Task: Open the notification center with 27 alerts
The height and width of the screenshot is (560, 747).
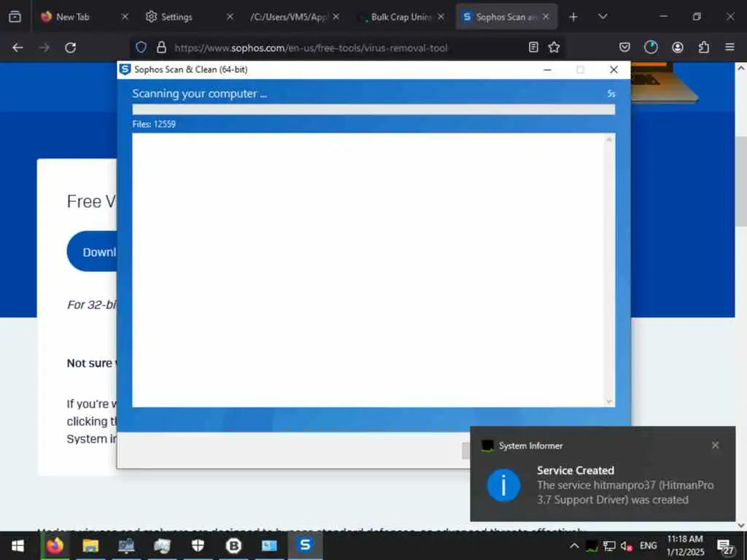Action: pos(725,547)
